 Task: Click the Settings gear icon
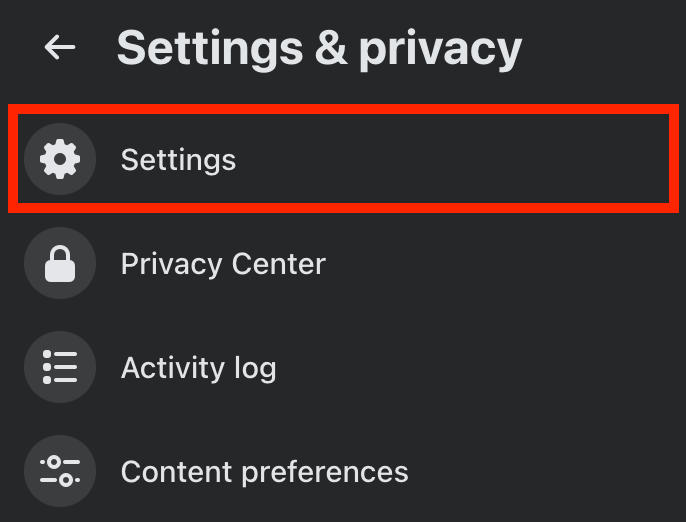point(60,159)
